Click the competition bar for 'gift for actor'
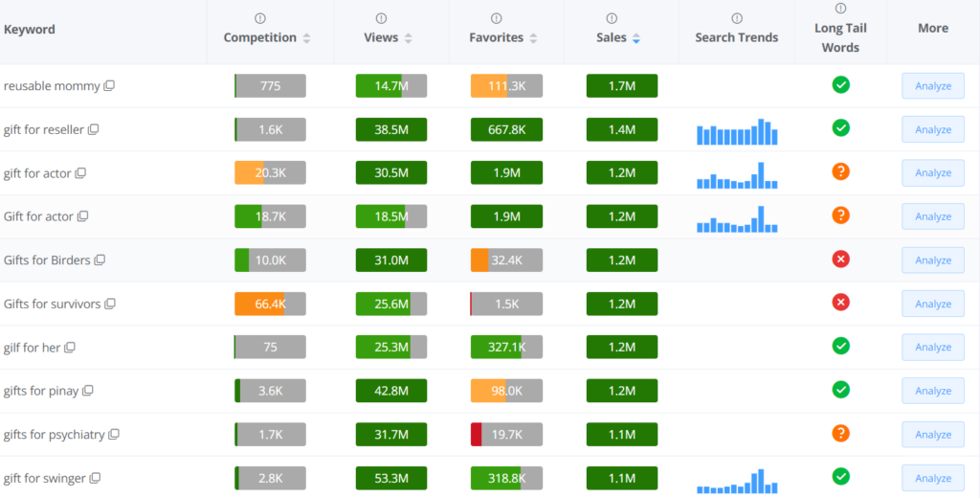This screenshot has width=980, height=498. tap(270, 172)
